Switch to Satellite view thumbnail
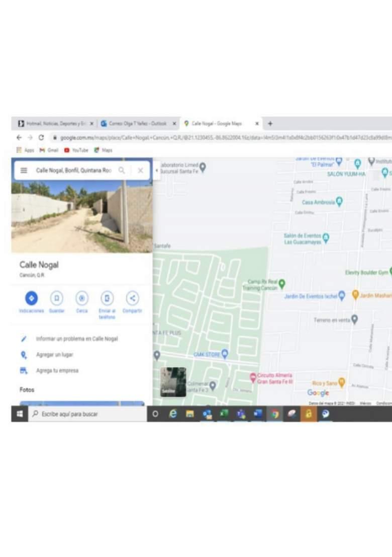The width and height of the screenshot is (392, 557). (173, 382)
